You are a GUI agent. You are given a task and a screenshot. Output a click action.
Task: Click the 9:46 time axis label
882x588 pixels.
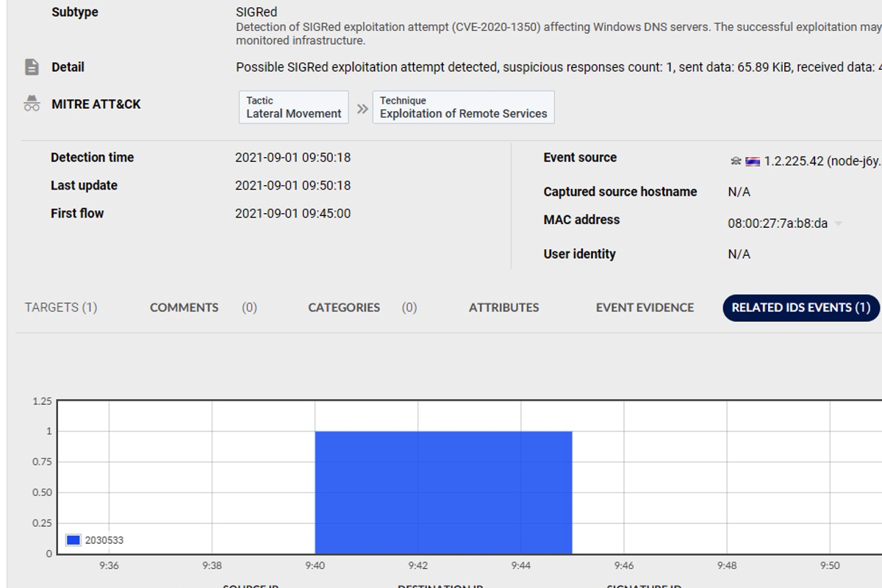pyautogui.click(x=624, y=565)
